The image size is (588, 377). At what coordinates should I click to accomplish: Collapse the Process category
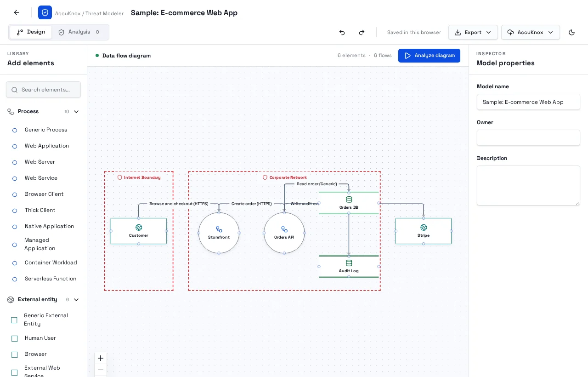click(x=76, y=112)
